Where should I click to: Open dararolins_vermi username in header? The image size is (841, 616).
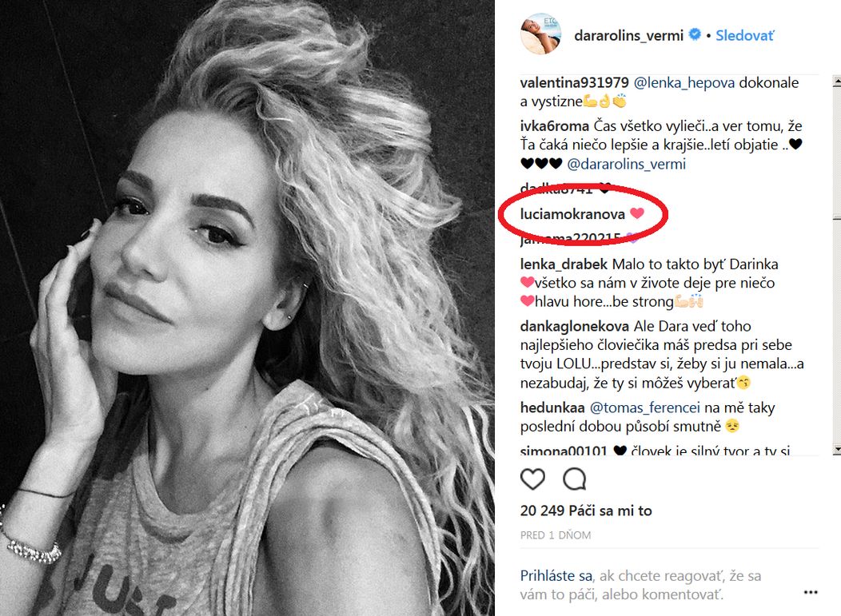[628, 35]
